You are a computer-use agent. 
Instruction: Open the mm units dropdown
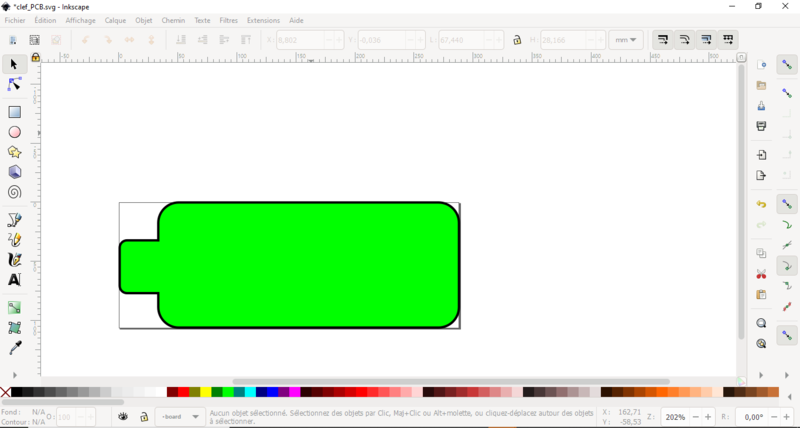(x=626, y=40)
